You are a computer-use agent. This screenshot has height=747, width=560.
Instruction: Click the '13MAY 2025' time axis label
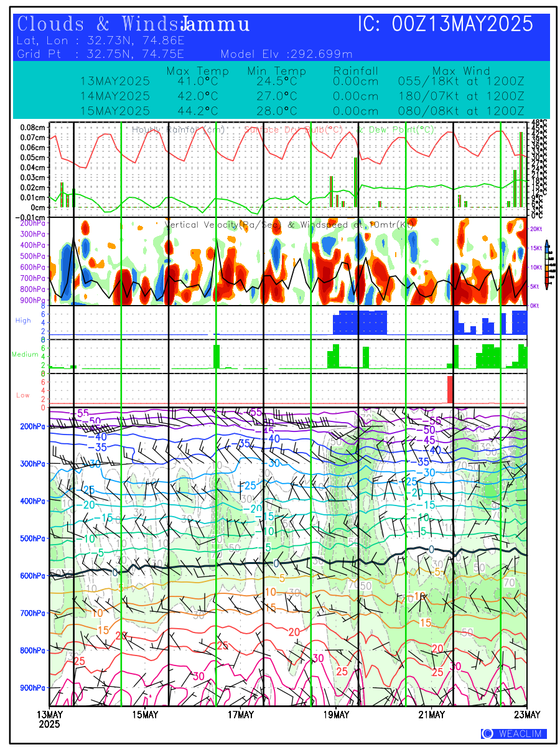click(x=50, y=719)
